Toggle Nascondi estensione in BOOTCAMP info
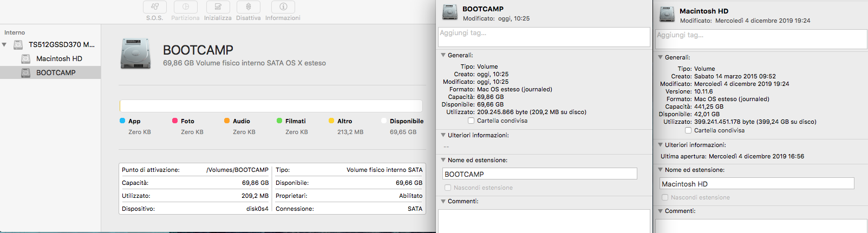 pos(448,188)
